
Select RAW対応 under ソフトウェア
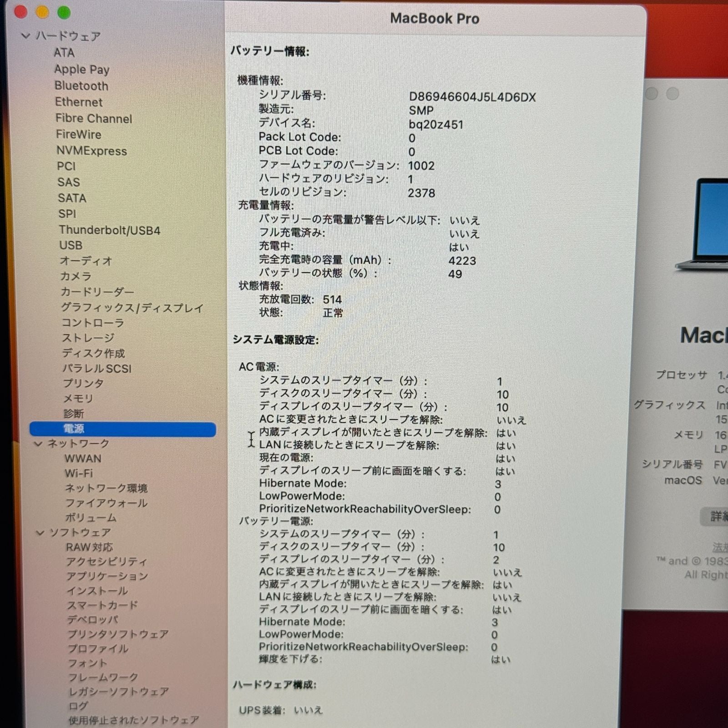point(89,547)
